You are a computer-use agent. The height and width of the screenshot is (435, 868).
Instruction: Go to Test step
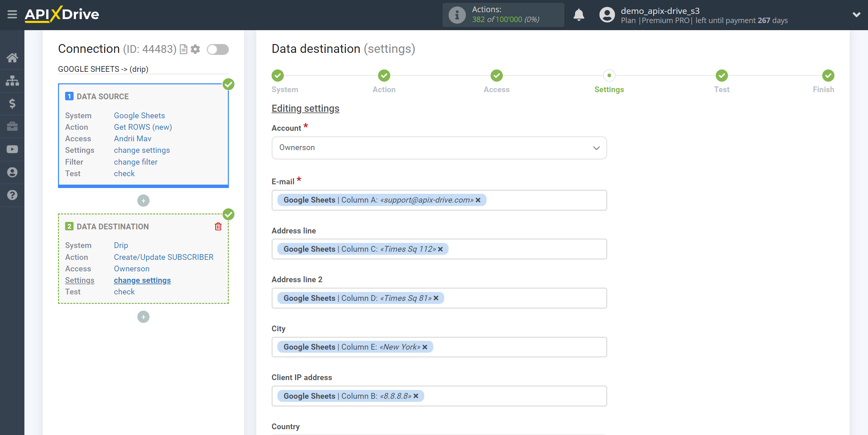tap(722, 76)
